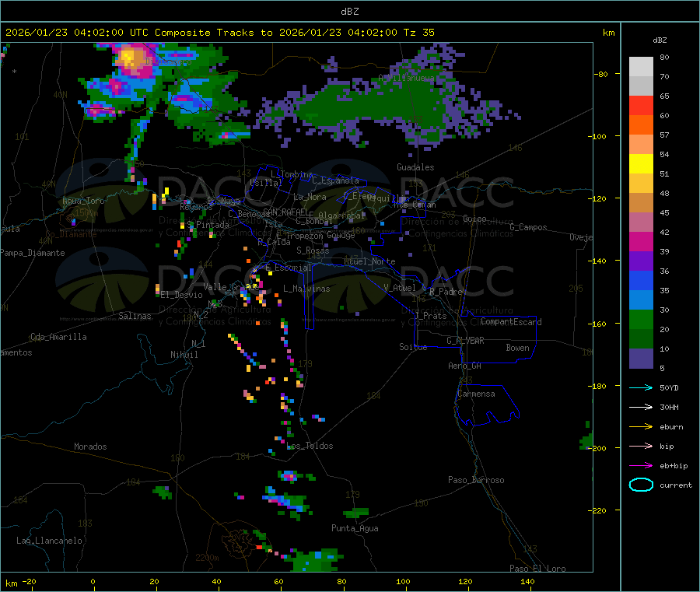
Task: Click the 'S_Rosas' map label
Action: pos(313,250)
